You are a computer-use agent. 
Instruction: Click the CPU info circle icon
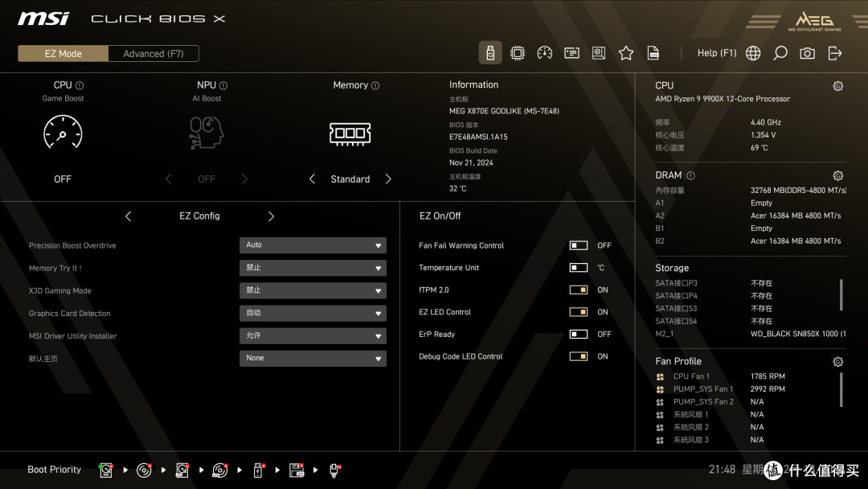tap(80, 85)
